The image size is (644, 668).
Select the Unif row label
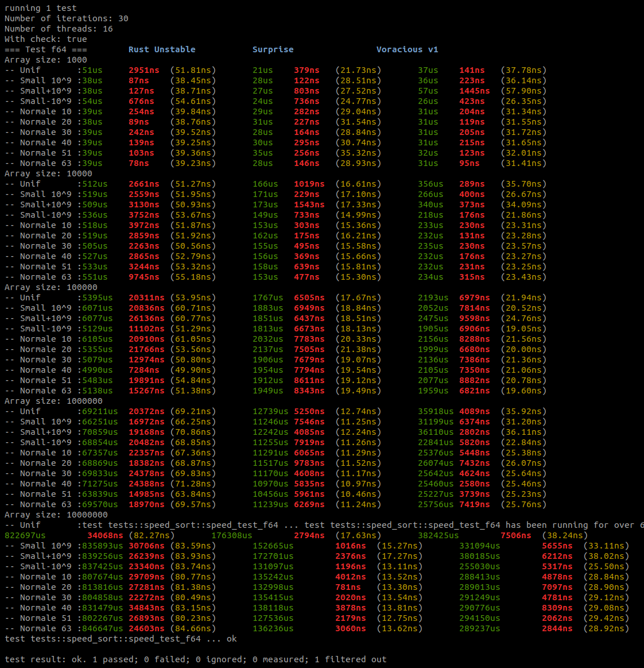pyautogui.click(x=30, y=70)
